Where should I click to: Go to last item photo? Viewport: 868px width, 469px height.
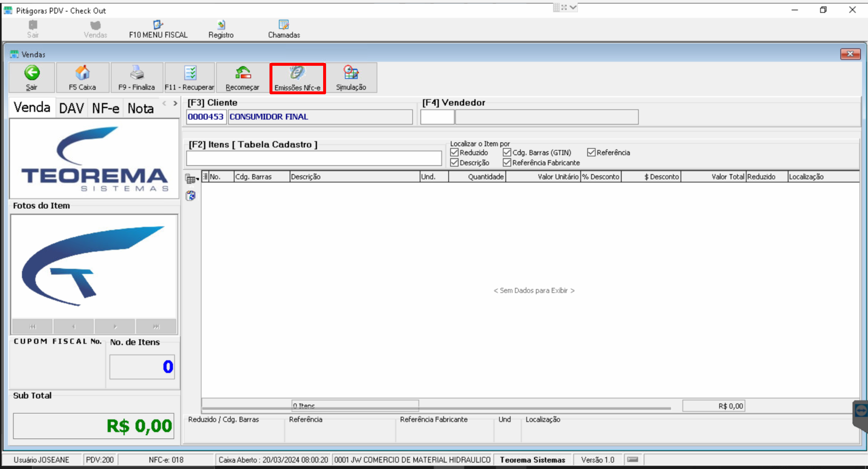coord(156,327)
